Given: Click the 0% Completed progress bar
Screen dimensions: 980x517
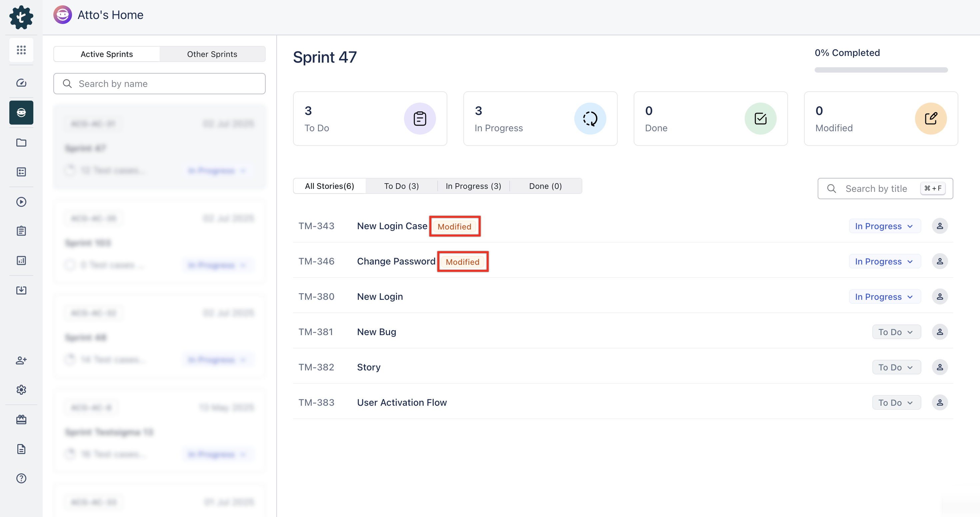Looking at the screenshot, I should click(x=881, y=70).
